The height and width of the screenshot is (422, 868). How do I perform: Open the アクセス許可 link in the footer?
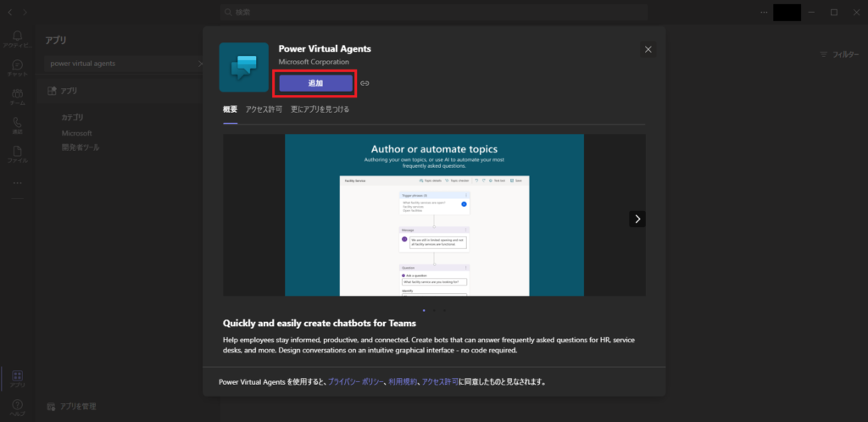point(440,381)
